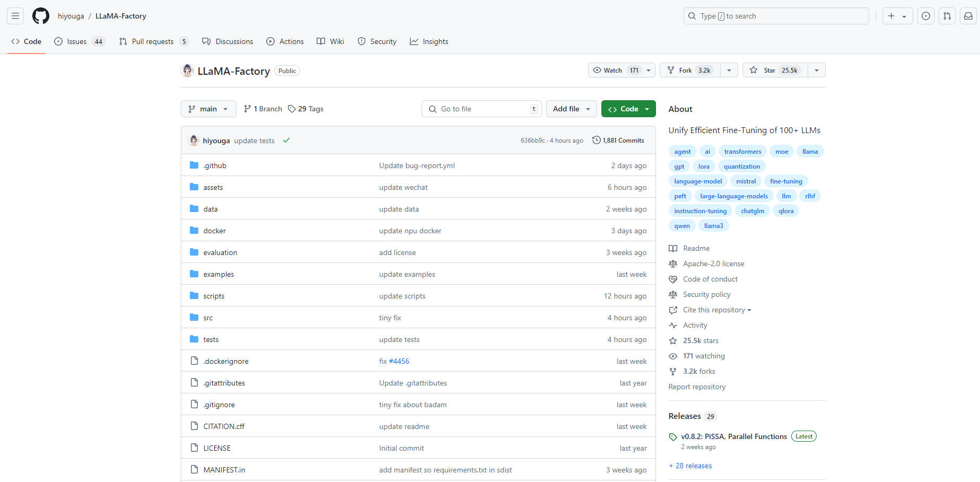Star the LLaMA-Factory repository
The height and width of the screenshot is (482, 980).
point(775,70)
